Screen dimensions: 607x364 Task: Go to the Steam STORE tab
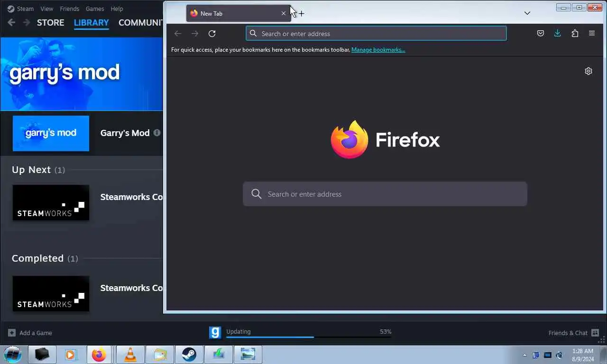(51, 22)
